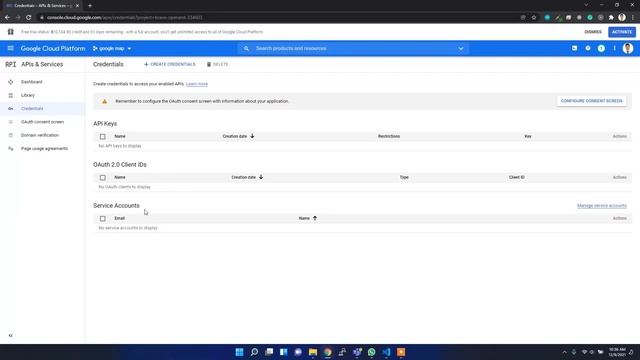Open WhatsApp from taskbar

click(371, 352)
